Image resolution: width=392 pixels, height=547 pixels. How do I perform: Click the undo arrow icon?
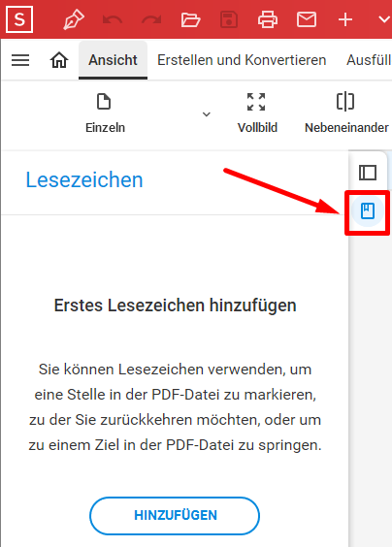click(x=113, y=19)
